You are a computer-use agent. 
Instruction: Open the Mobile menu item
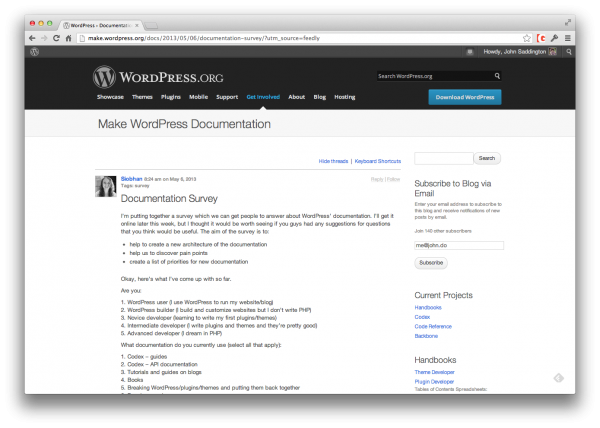[198, 97]
